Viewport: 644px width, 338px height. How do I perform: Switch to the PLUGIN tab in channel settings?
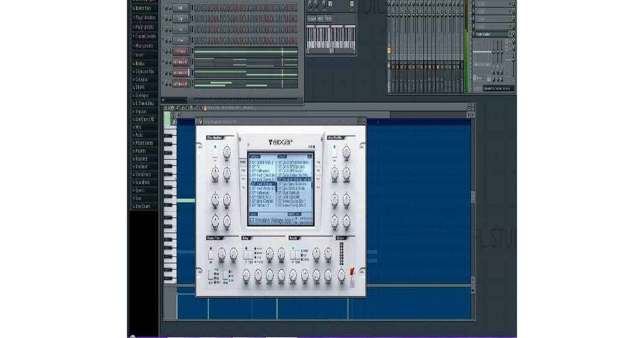pos(311,19)
